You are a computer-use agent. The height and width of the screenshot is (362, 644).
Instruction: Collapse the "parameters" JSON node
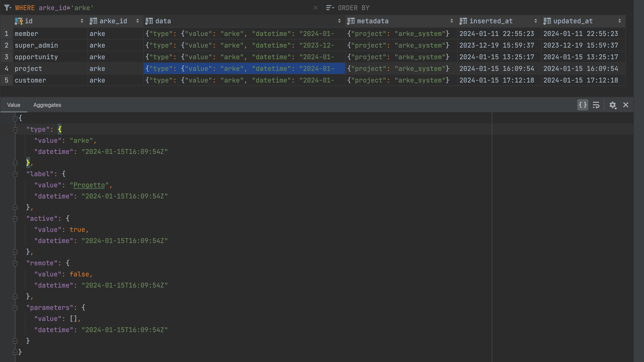click(15, 308)
